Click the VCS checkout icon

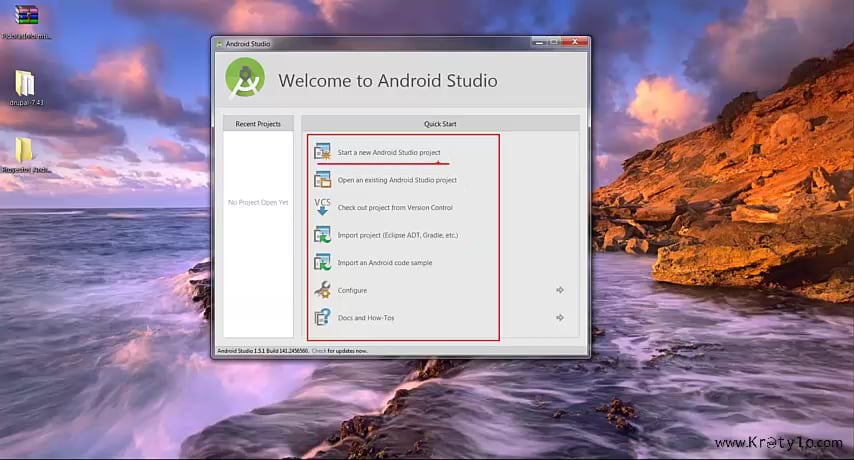point(322,207)
